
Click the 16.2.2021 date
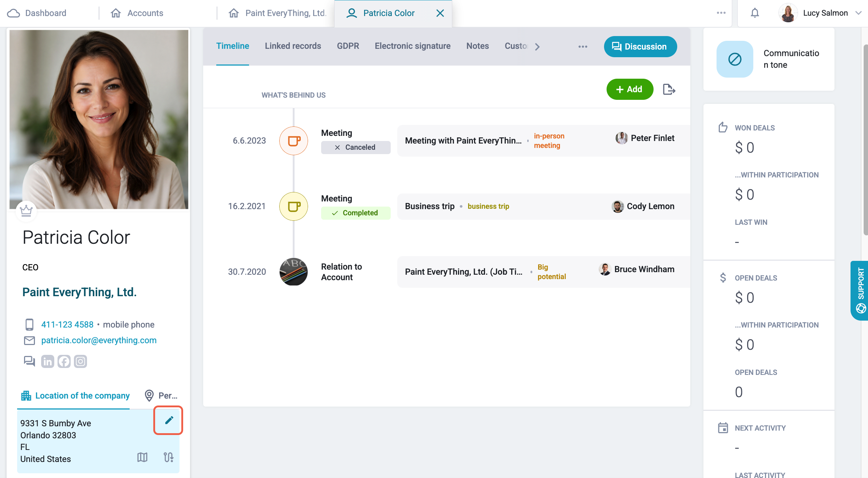click(x=247, y=206)
